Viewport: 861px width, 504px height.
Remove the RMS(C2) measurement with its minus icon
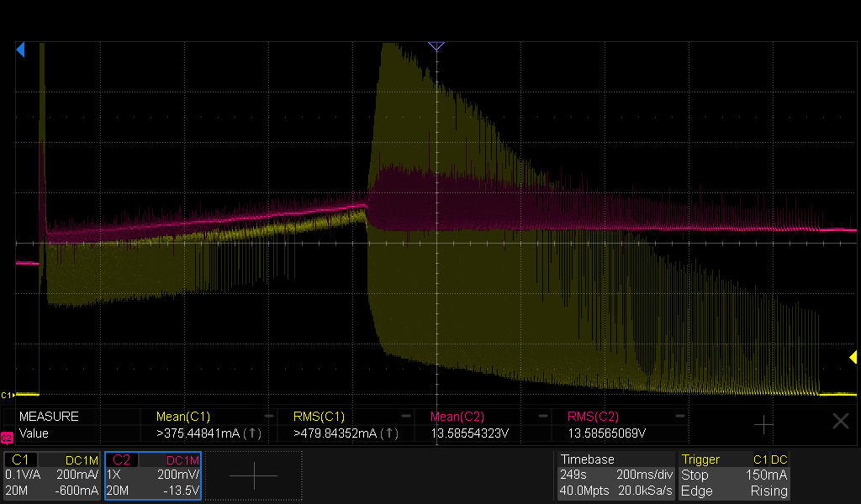click(679, 417)
